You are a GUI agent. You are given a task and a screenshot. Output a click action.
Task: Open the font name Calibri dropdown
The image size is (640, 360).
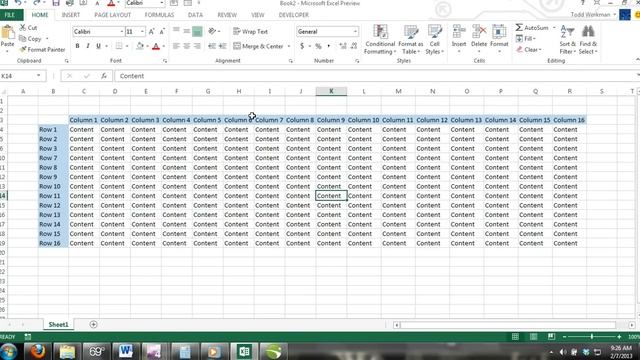[x=122, y=32]
